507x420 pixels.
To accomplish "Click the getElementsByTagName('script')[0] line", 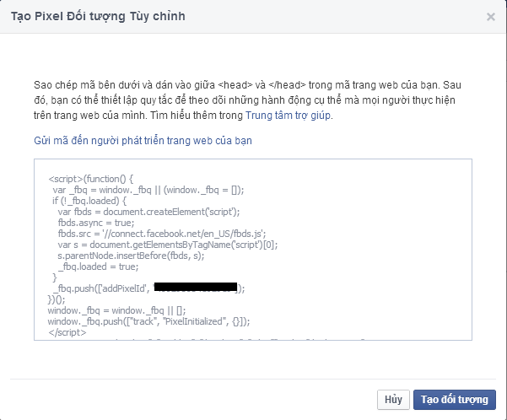I will [168, 245].
